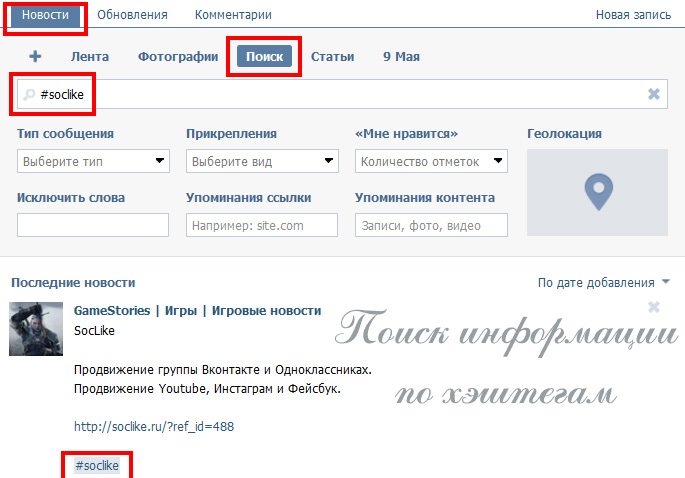Open the Количество отметок dropdown
The image size is (685, 478).
[431, 161]
